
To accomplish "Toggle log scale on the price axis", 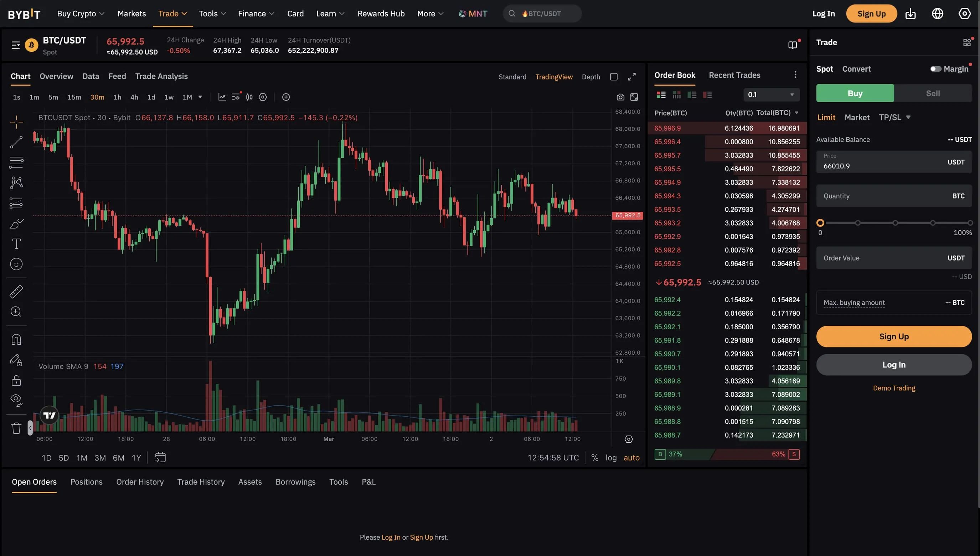I will (x=611, y=457).
